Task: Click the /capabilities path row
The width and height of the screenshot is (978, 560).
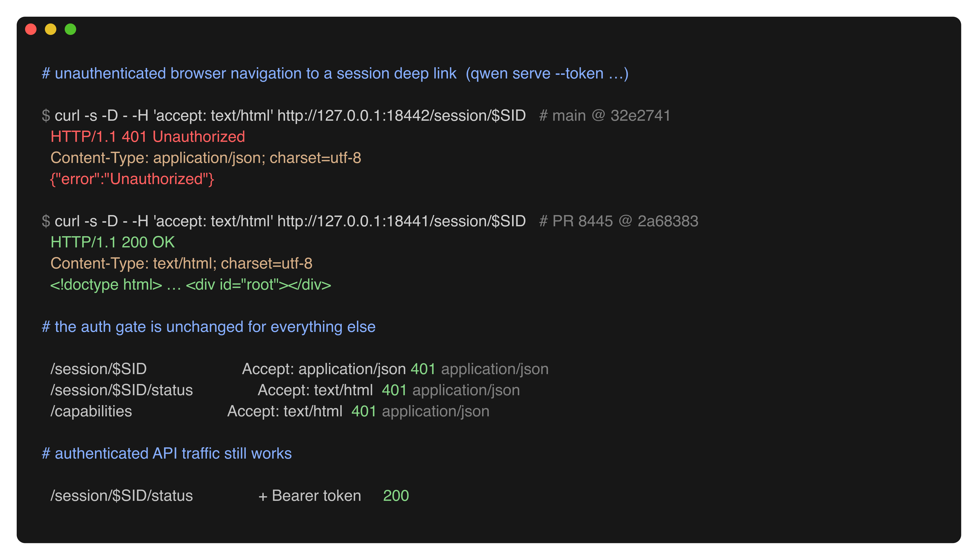Action: [270, 411]
